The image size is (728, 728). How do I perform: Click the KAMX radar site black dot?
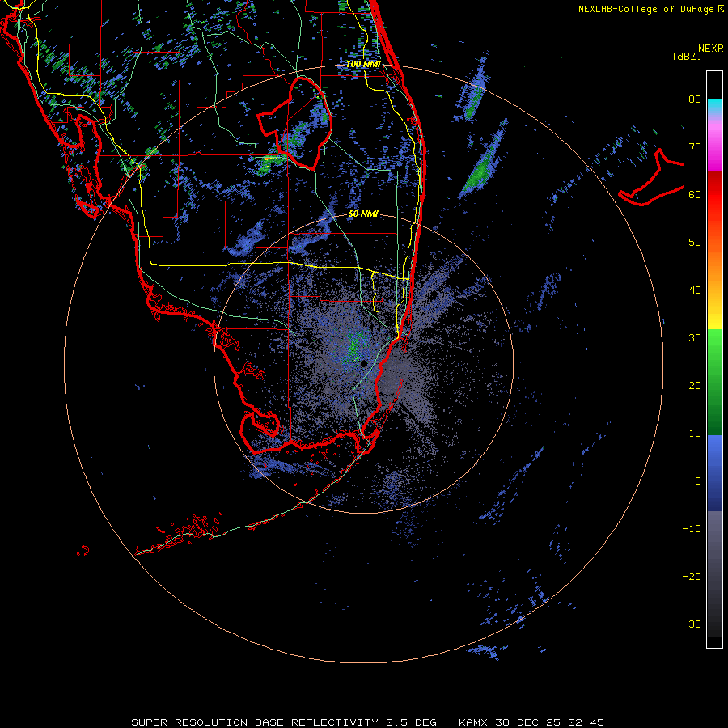[363, 363]
